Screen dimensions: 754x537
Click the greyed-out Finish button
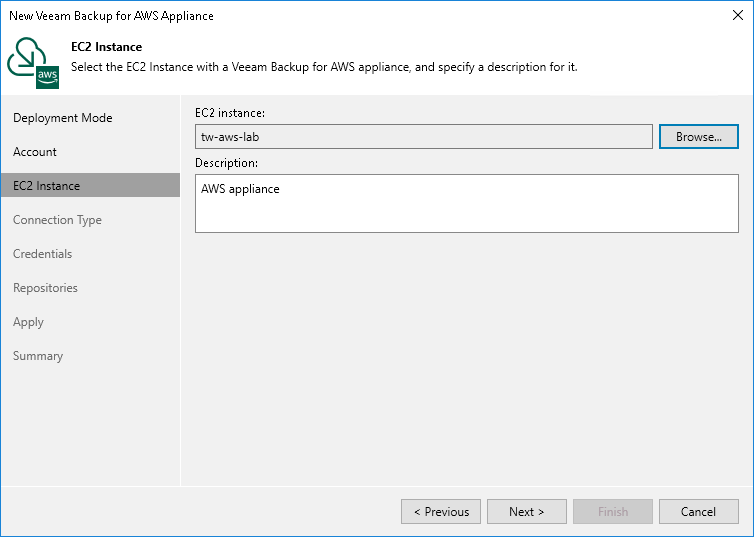point(613,512)
